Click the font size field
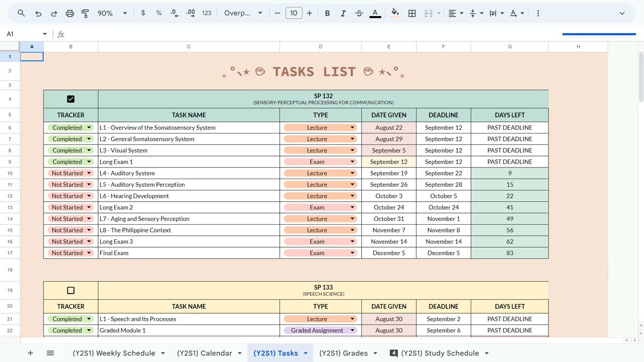 coord(294,13)
